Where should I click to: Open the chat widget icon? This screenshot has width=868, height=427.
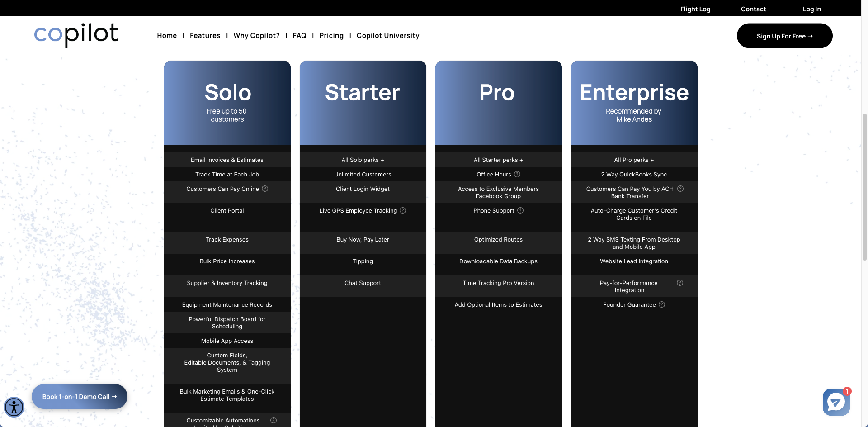(x=836, y=402)
